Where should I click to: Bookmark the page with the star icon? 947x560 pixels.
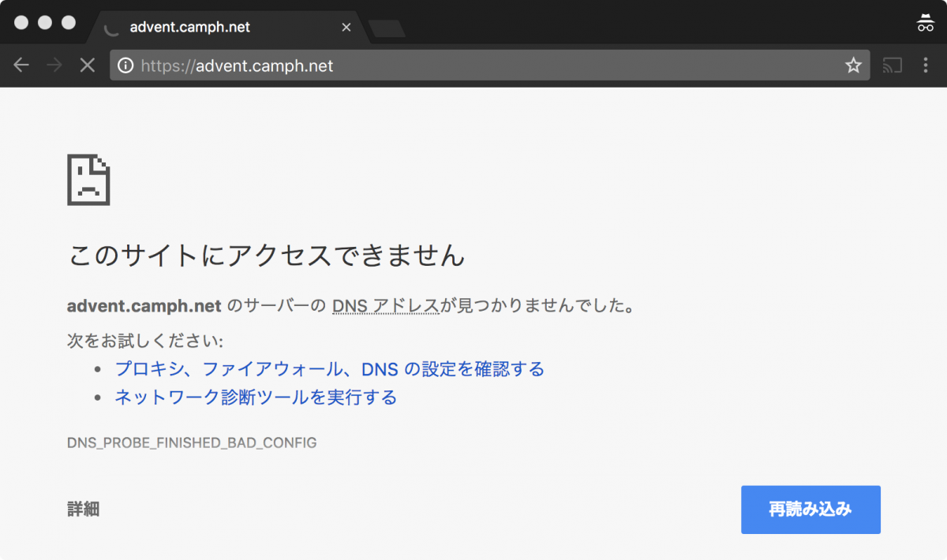point(853,65)
